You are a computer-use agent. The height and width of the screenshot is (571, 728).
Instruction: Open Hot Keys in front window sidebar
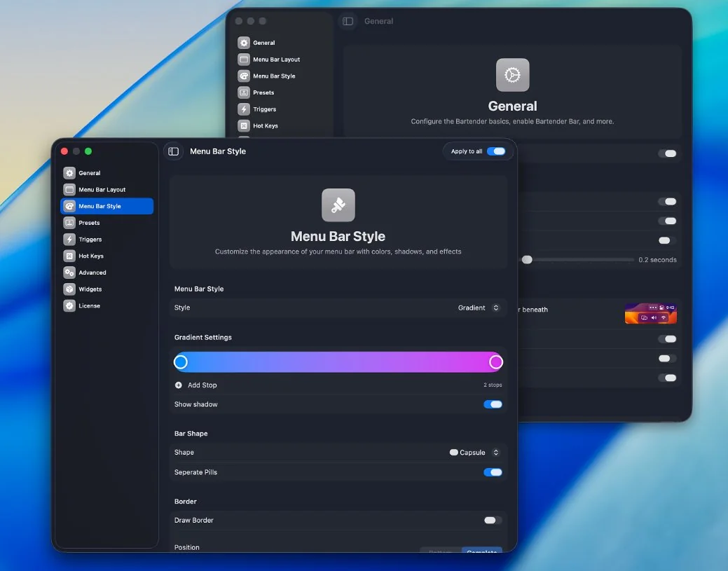point(107,256)
